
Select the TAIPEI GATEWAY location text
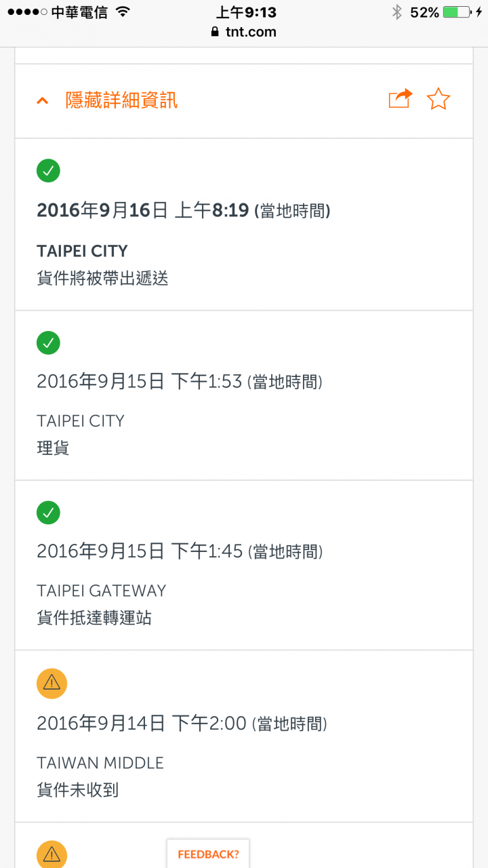[x=102, y=591]
